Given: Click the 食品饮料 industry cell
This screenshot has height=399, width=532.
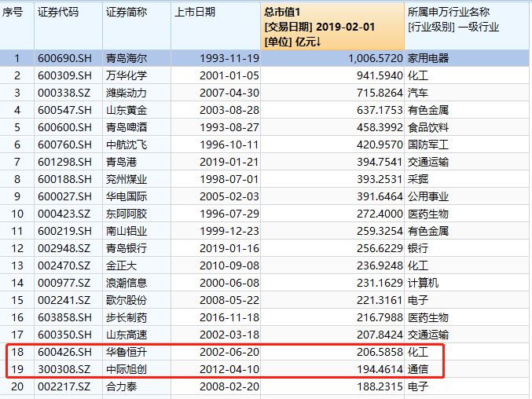Looking at the screenshot, I should coord(467,127).
